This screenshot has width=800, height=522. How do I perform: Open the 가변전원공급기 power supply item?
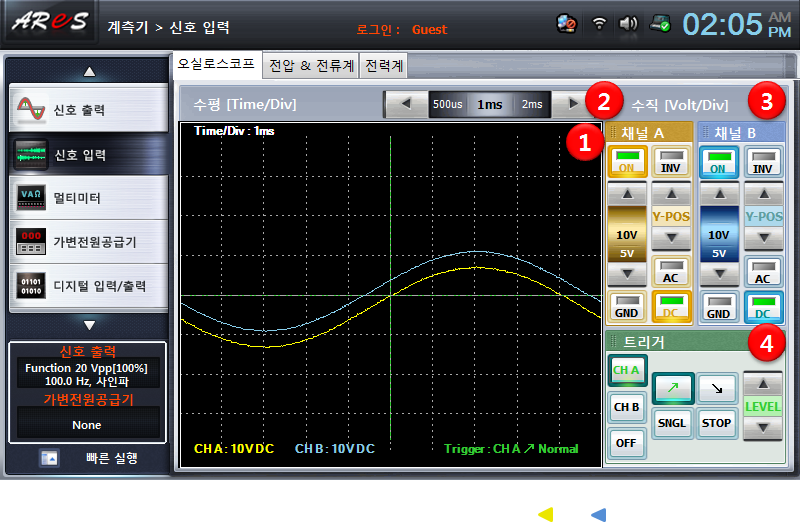[89, 242]
